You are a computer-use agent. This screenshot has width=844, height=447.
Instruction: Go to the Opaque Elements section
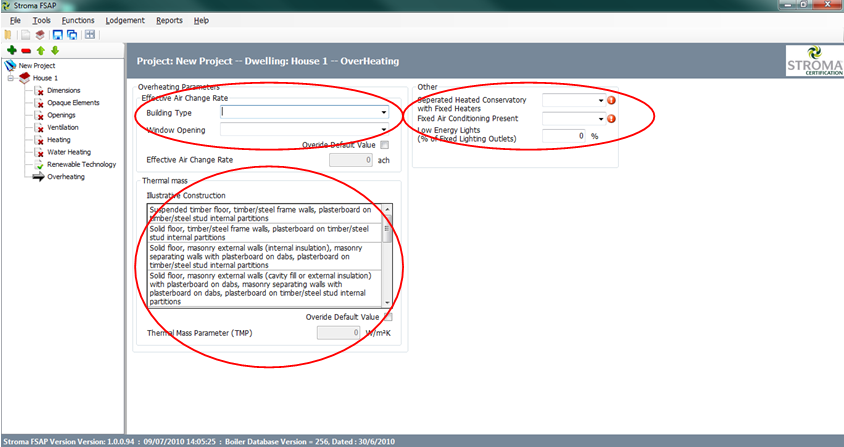(73, 103)
